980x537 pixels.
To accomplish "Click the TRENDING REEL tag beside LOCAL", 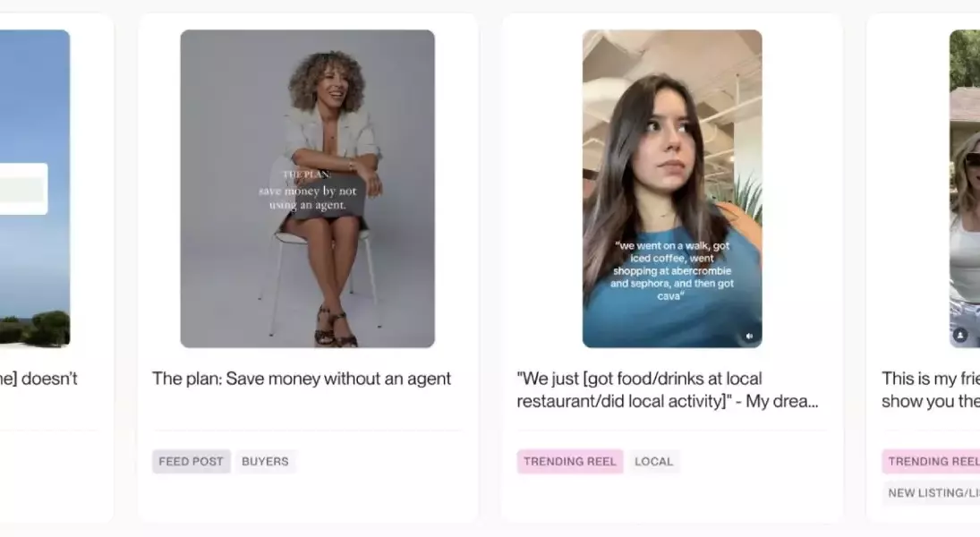I will 570,461.
